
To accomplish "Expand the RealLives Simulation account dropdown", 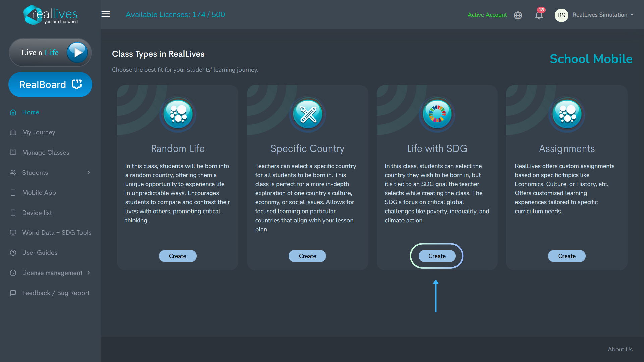I will [603, 15].
